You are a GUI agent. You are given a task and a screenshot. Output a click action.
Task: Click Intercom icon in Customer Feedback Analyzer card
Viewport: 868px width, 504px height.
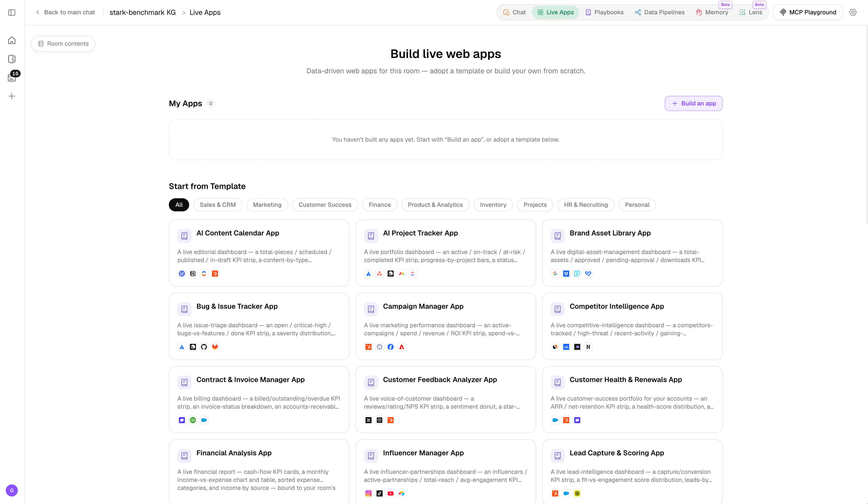[380, 420]
